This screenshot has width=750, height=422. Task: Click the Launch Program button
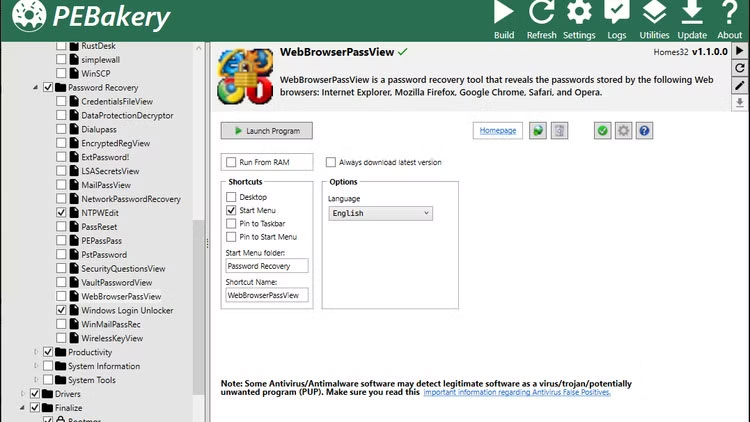pos(266,131)
